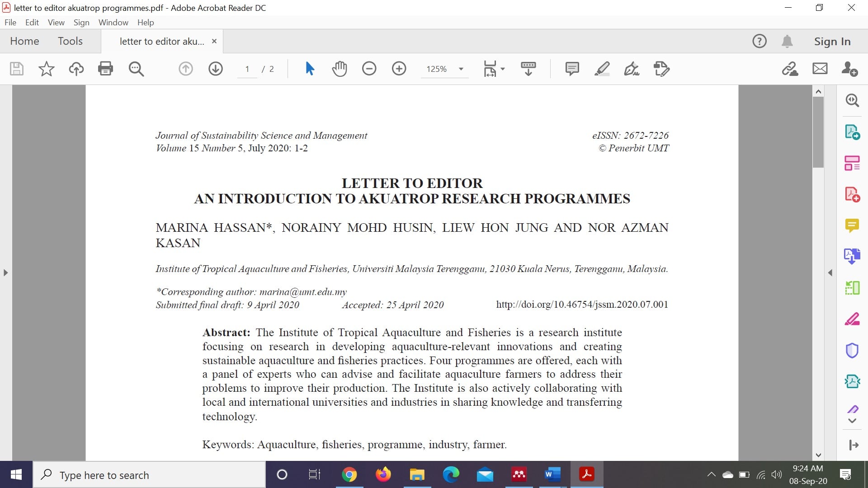Open the View menu
The width and height of the screenshot is (868, 488).
tap(56, 22)
